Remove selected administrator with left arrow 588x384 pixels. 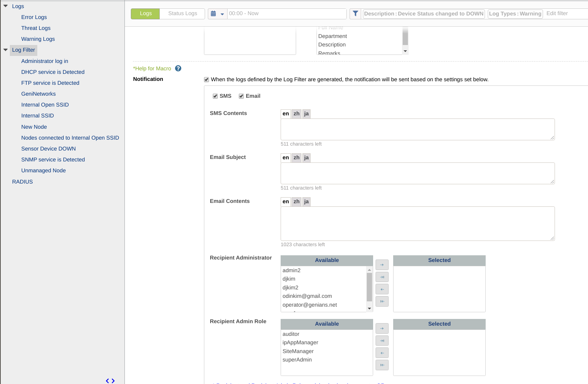(x=382, y=289)
